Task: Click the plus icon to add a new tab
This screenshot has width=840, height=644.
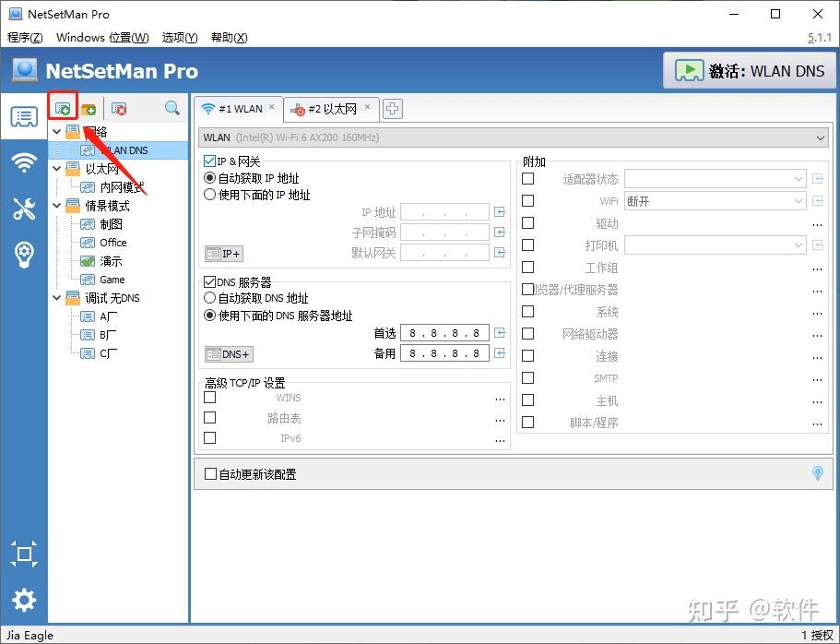Action: tap(392, 108)
